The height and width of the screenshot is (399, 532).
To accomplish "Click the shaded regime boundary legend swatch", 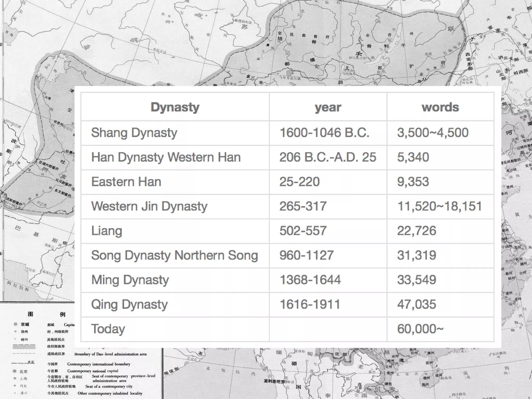I will coord(24,346).
